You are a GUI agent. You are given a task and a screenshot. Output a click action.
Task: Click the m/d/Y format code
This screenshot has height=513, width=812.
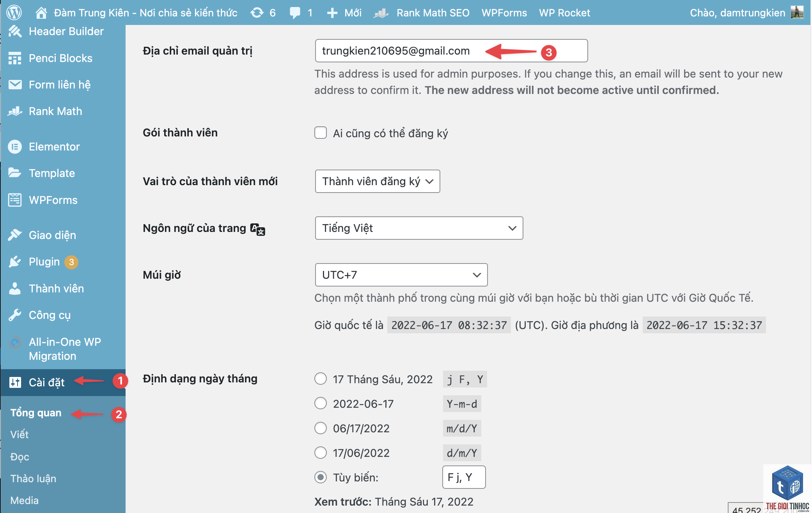point(462,428)
